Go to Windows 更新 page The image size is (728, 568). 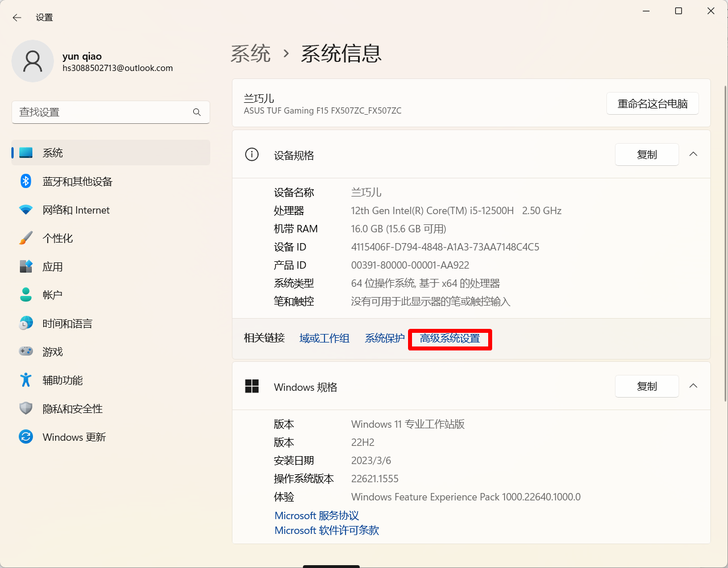111,437
